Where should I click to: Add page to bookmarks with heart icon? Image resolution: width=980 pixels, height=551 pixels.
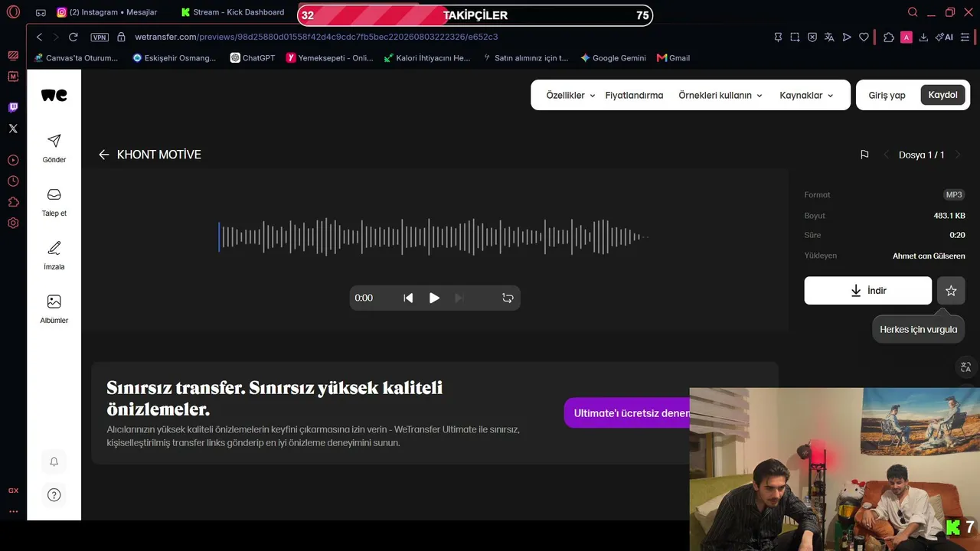tap(864, 37)
